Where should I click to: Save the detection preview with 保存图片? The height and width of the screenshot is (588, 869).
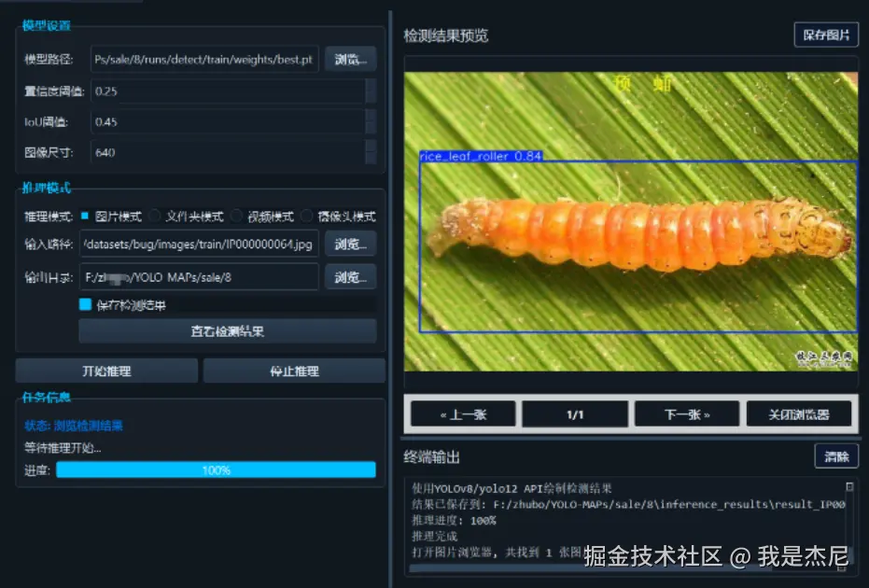pos(826,35)
